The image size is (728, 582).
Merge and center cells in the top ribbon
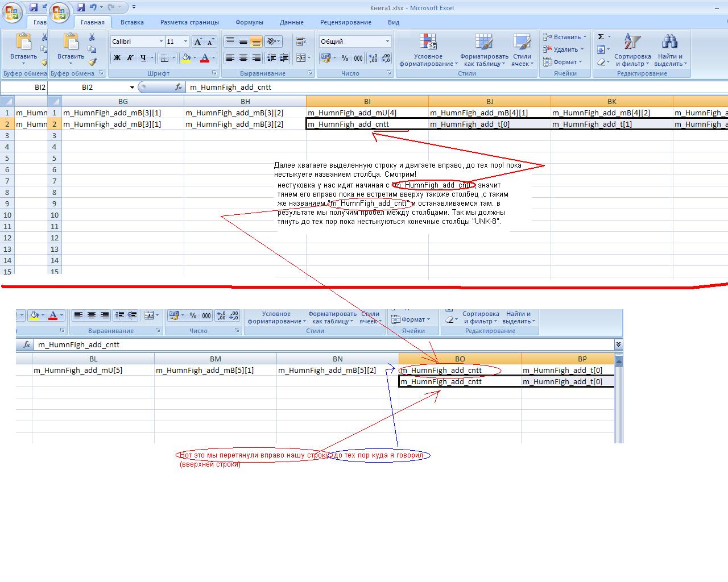(x=301, y=57)
